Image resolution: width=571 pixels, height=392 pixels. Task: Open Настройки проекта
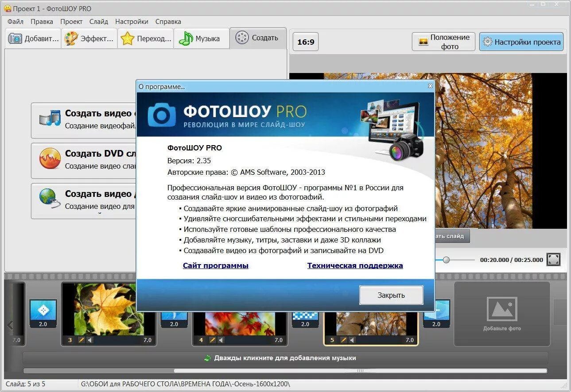tap(521, 42)
